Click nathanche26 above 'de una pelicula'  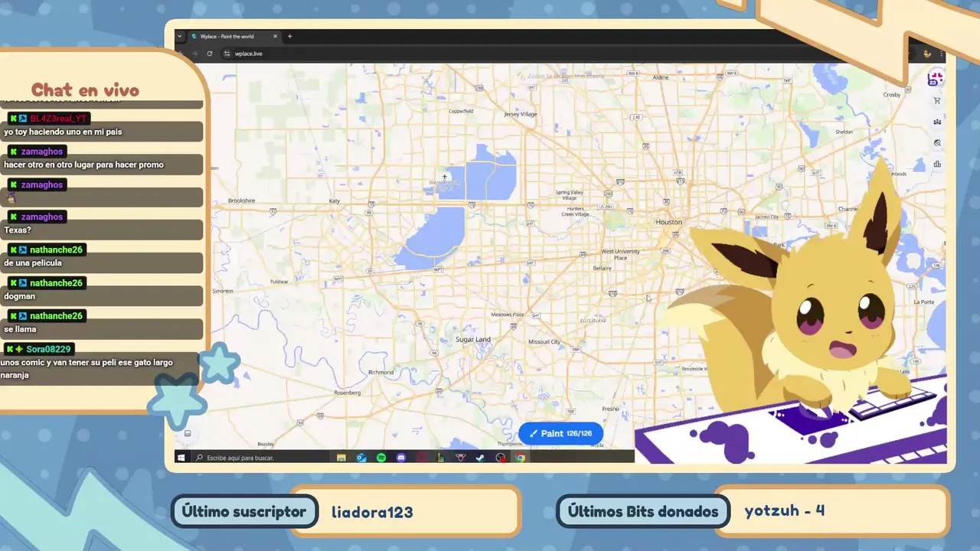[x=56, y=249]
